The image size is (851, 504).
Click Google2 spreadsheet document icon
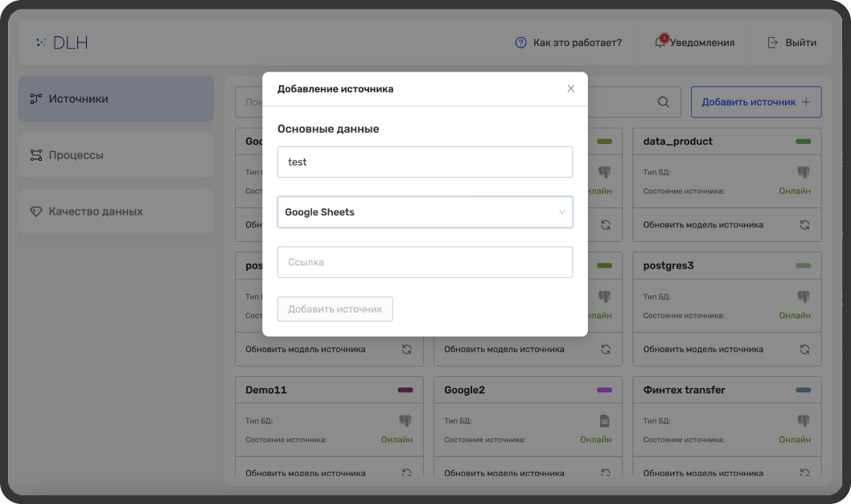(x=605, y=420)
